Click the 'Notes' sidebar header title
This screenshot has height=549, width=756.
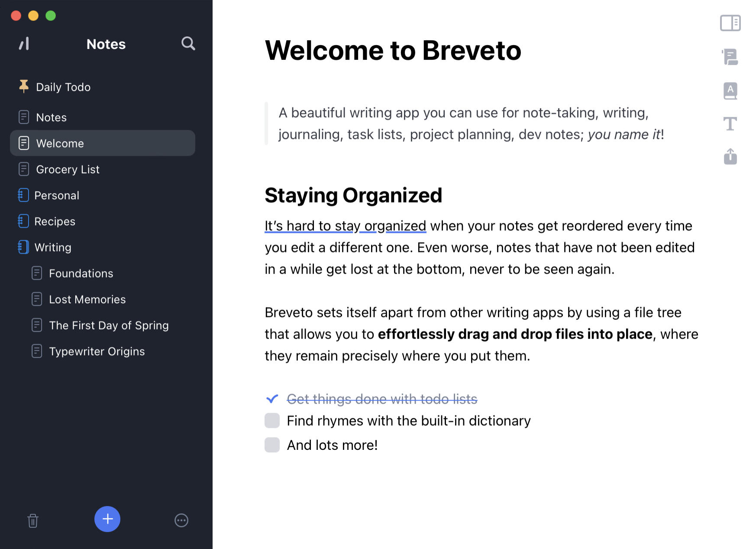tap(106, 44)
